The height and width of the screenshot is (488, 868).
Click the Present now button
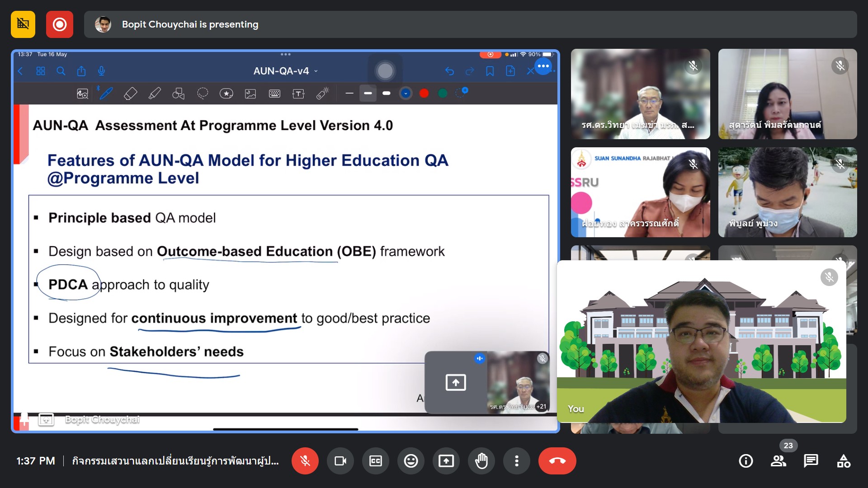click(x=446, y=461)
